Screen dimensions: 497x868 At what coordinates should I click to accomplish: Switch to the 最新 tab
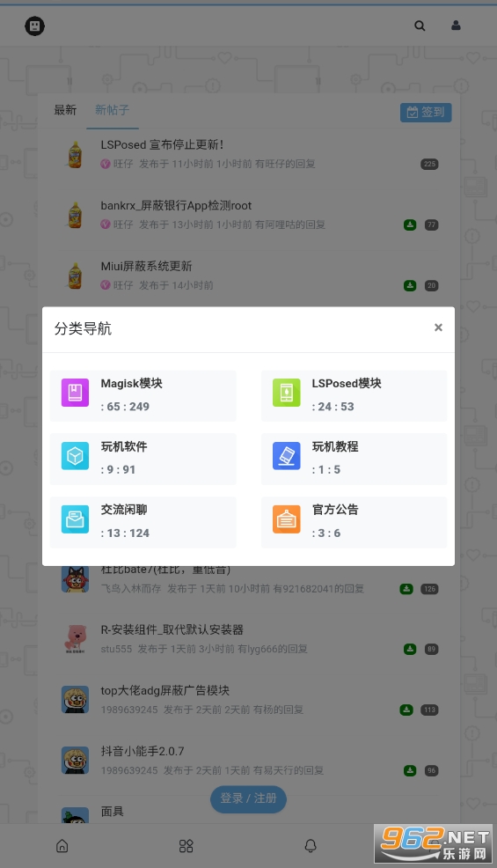coord(65,110)
